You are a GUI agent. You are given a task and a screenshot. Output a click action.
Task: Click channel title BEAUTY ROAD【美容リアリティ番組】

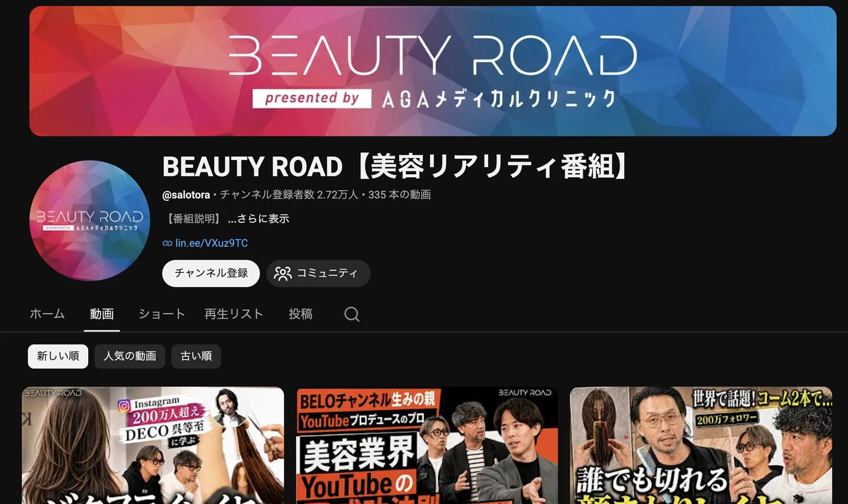396,166
